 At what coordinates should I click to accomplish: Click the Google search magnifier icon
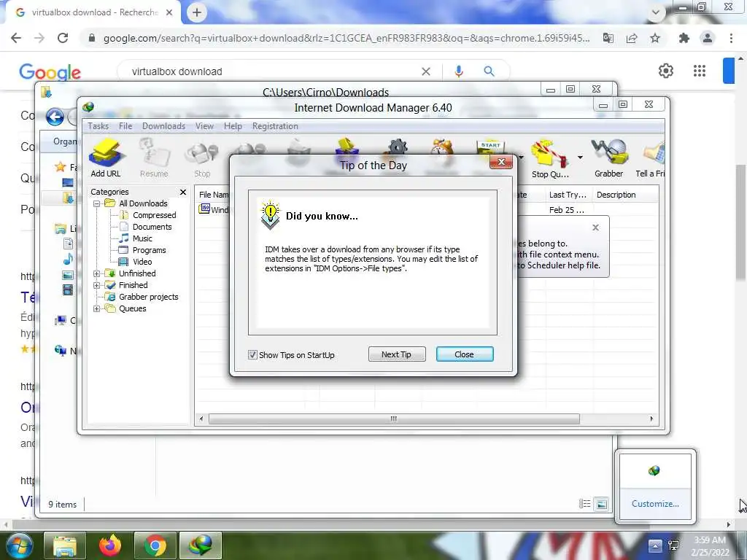(x=489, y=71)
